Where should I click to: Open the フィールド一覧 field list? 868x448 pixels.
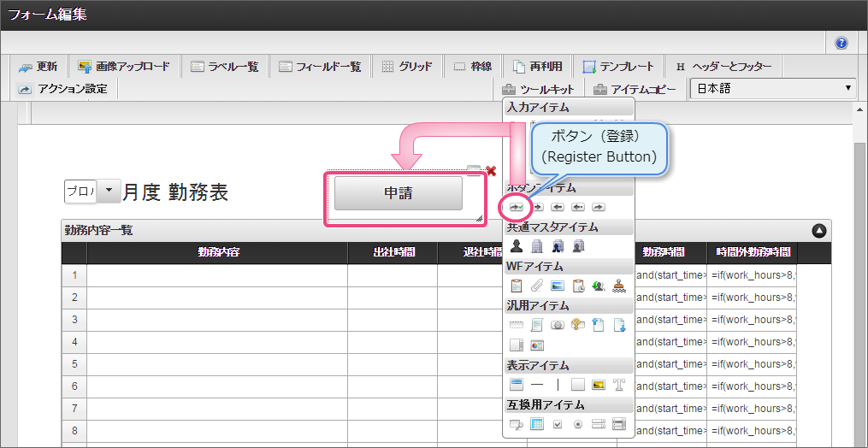[320, 67]
